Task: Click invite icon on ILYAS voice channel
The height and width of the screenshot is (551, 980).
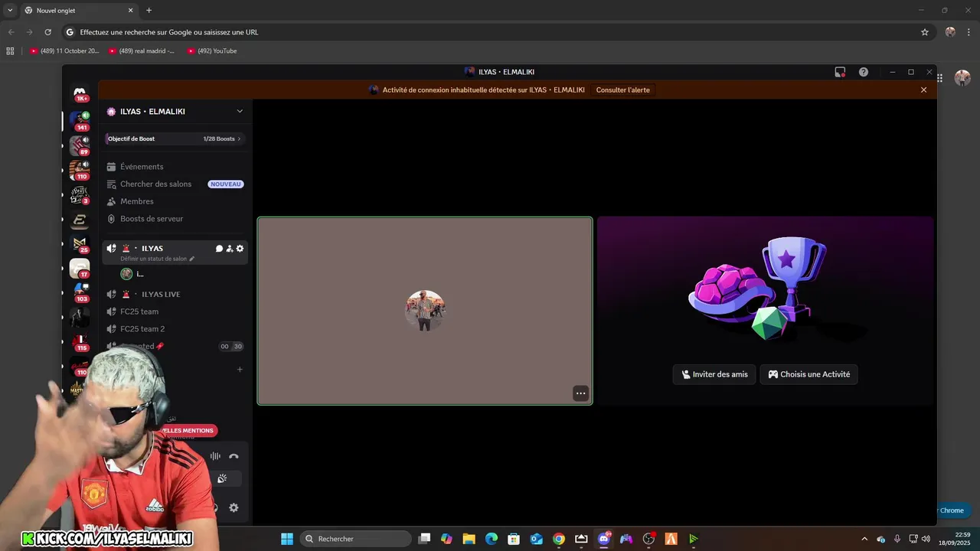Action: [229, 249]
